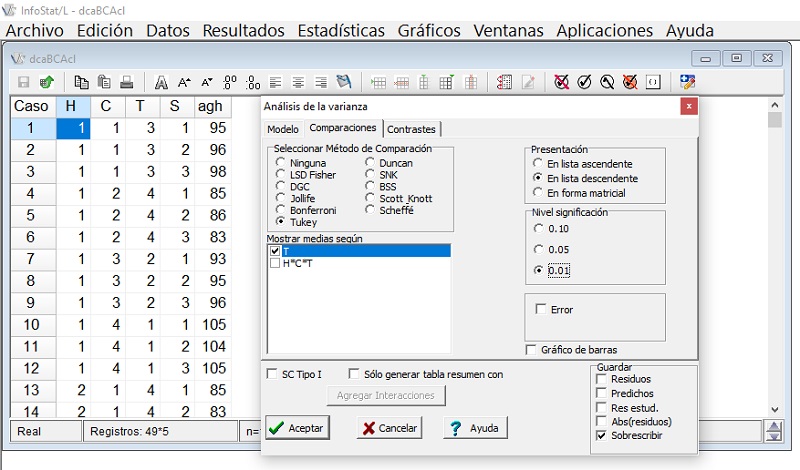The image size is (800, 470).
Task: Click the Print icon in toolbar
Action: tap(127, 82)
